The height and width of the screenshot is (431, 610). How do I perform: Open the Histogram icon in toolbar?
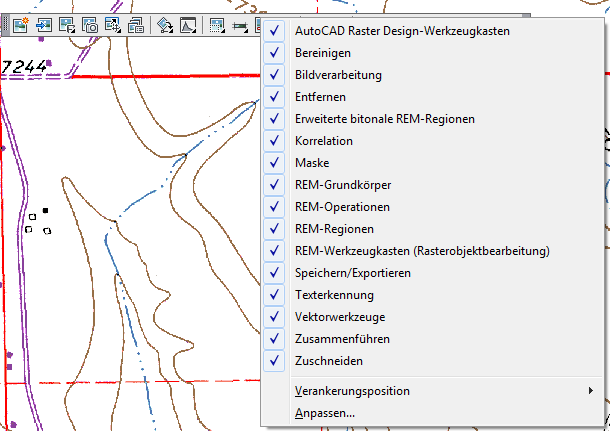tap(188, 26)
